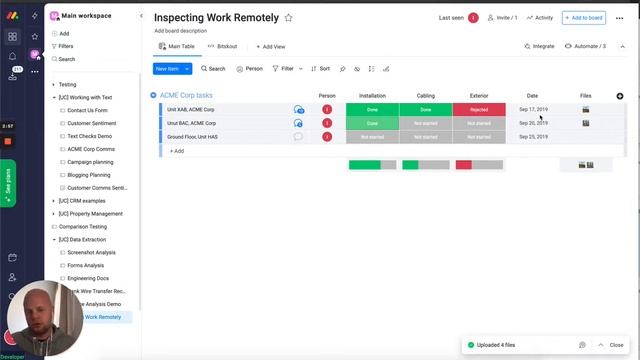Image resolution: width=640 pixels, height=360 pixels.
Task: Click person avatar in Unit XAB row
Action: (x=327, y=109)
